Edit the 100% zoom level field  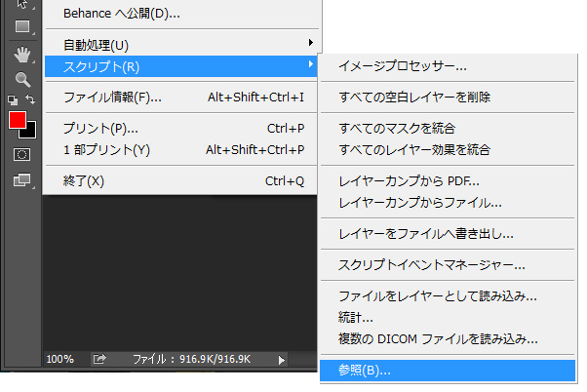click(x=59, y=359)
